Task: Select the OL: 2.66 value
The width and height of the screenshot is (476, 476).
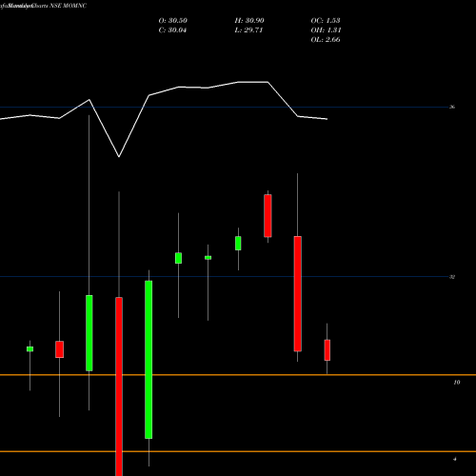Action: [x=326, y=40]
